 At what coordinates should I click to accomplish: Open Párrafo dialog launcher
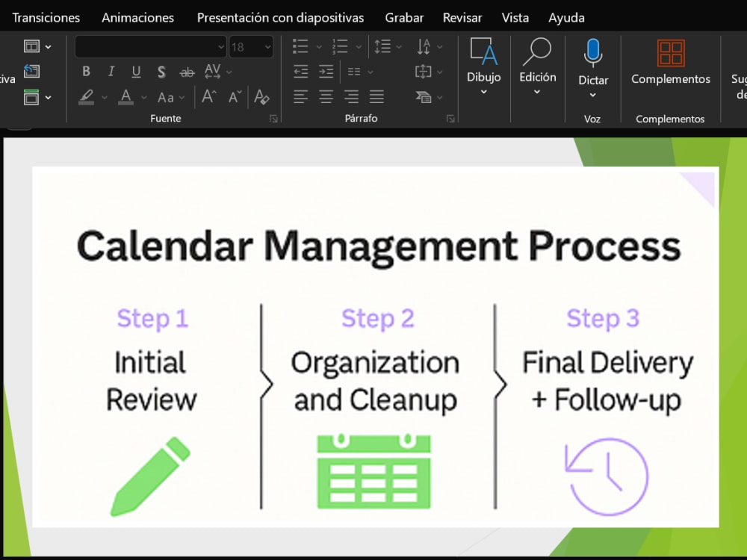[x=450, y=119]
